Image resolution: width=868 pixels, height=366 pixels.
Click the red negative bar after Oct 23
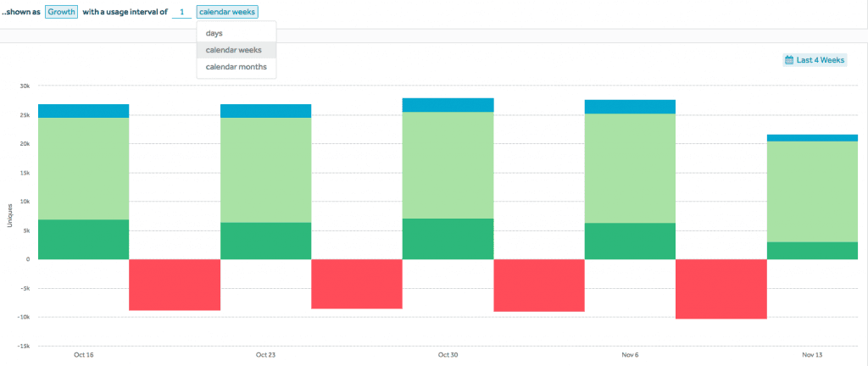[x=357, y=284]
